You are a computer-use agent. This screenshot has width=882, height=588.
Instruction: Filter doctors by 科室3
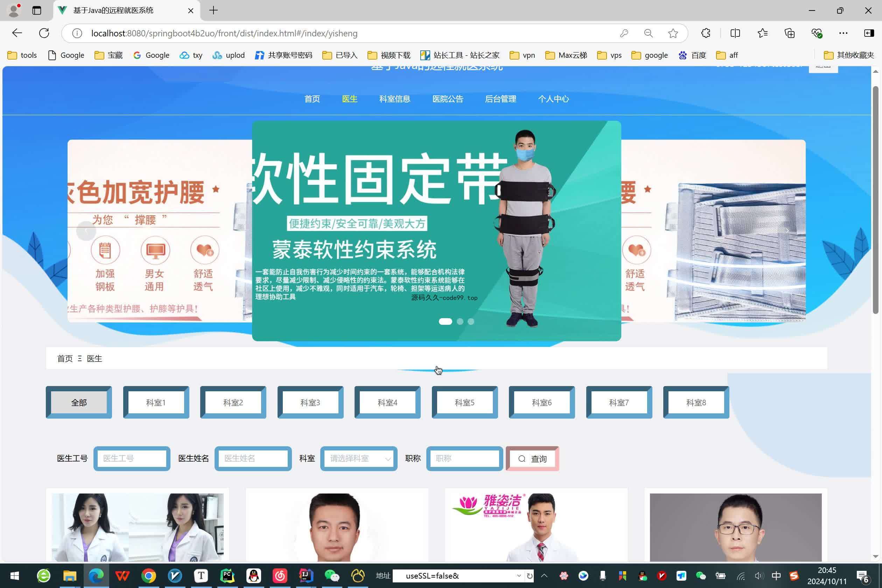(310, 402)
